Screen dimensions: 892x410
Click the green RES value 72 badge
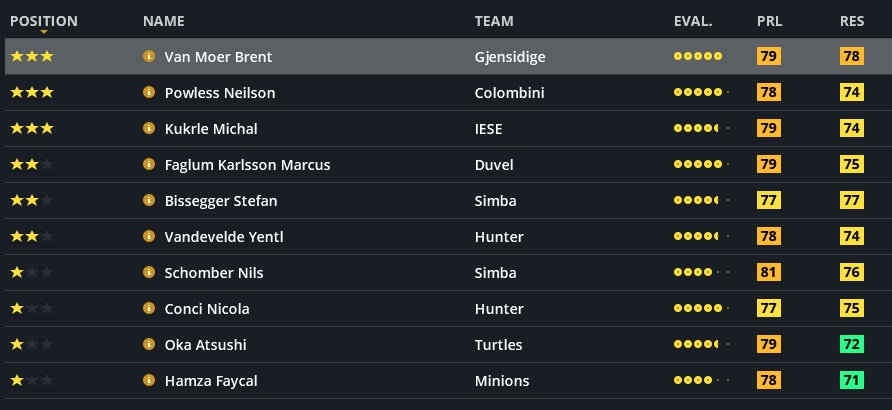tap(852, 345)
